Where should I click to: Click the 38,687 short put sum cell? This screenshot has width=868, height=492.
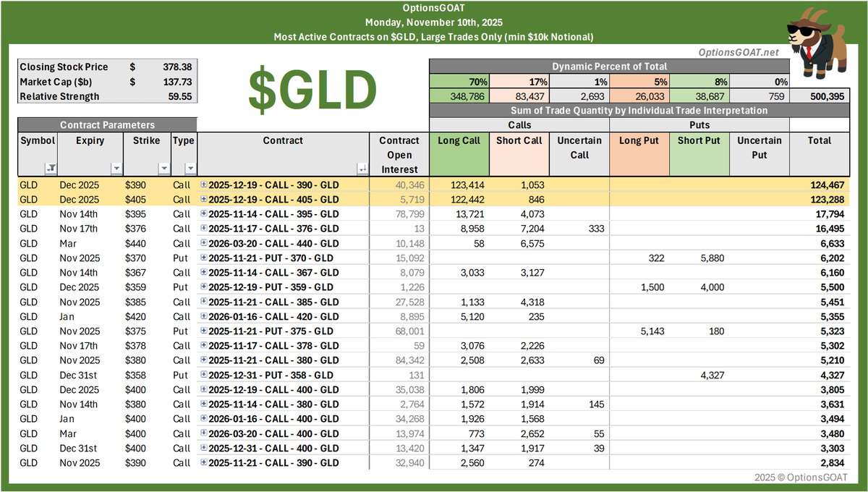pos(699,96)
